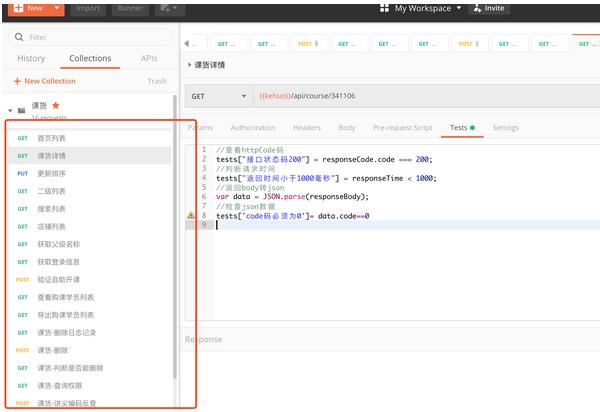
Task: Collapse the 课货 collection folder
Action: click(10, 109)
